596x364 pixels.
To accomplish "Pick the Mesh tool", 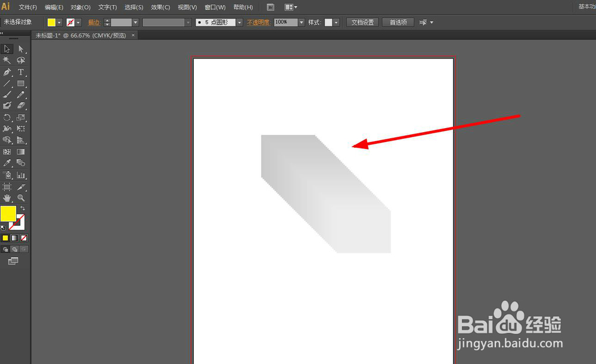I will [7, 151].
